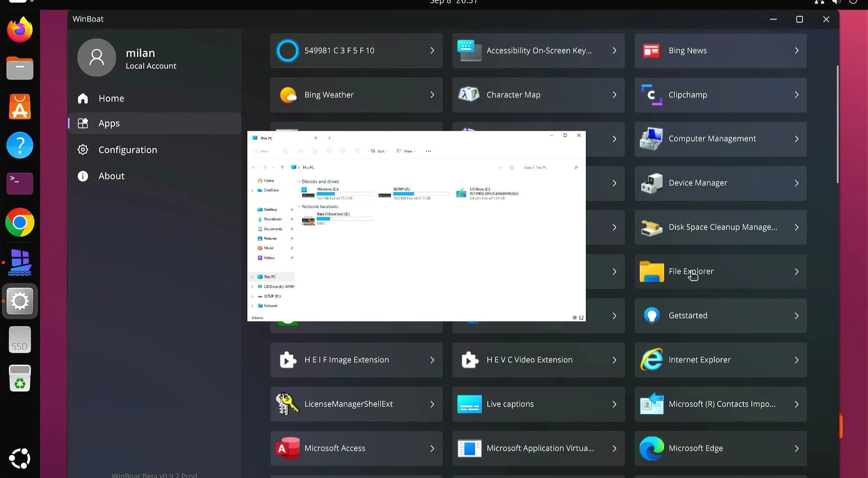The width and height of the screenshot is (868, 478).
Task: Launch Live captions app
Action: pyautogui.click(x=538, y=404)
